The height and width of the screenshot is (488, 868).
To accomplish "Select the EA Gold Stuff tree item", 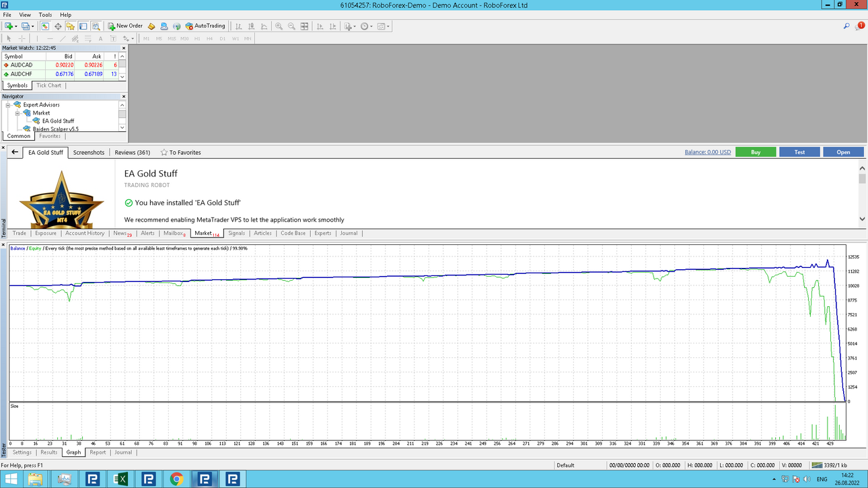I will click(x=58, y=121).
